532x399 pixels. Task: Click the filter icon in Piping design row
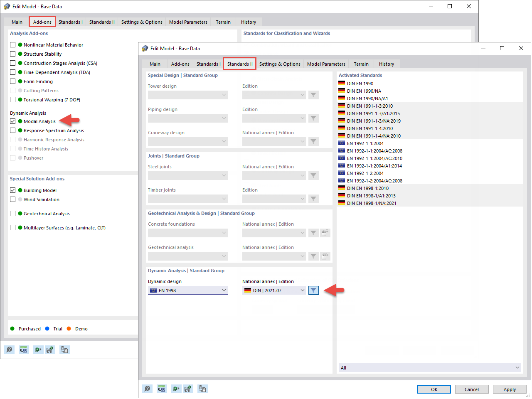pos(313,118)
